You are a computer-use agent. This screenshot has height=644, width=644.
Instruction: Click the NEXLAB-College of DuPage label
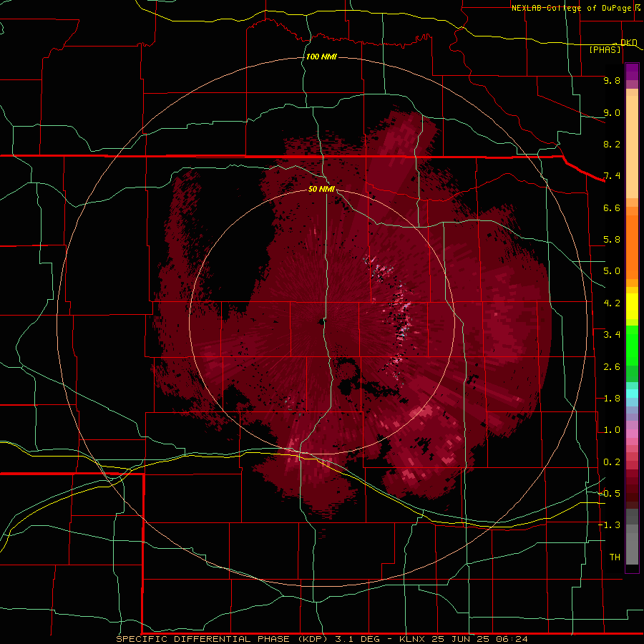pyautogui.click(x=571, y=8)
